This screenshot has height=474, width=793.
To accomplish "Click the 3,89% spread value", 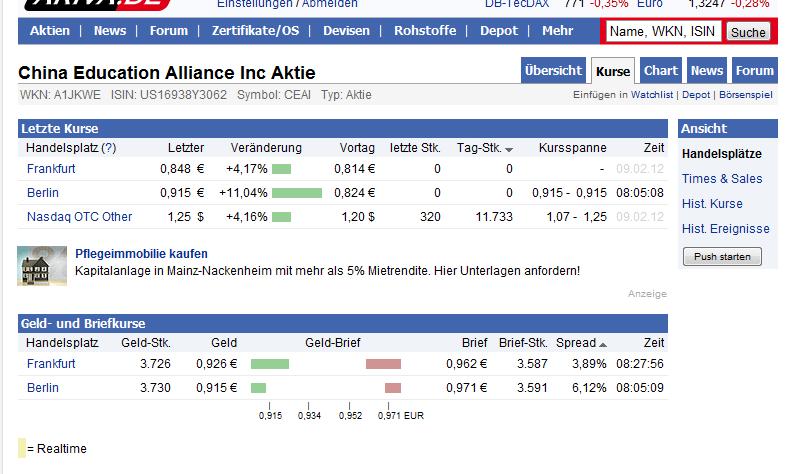I will [x=589, y=363].
